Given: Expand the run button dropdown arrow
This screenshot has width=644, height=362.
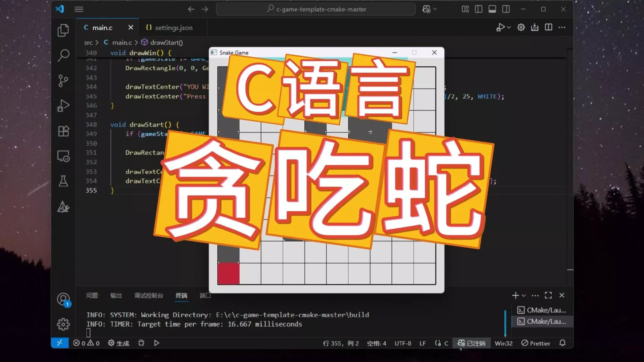Looking at the screenshot, I should tap(509, 27).
